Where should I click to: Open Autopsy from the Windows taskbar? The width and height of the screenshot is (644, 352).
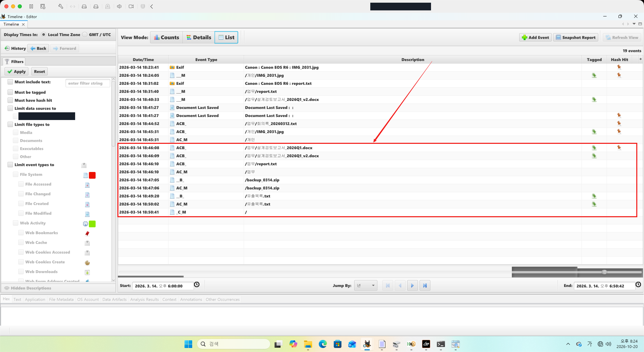coord(367,344)
